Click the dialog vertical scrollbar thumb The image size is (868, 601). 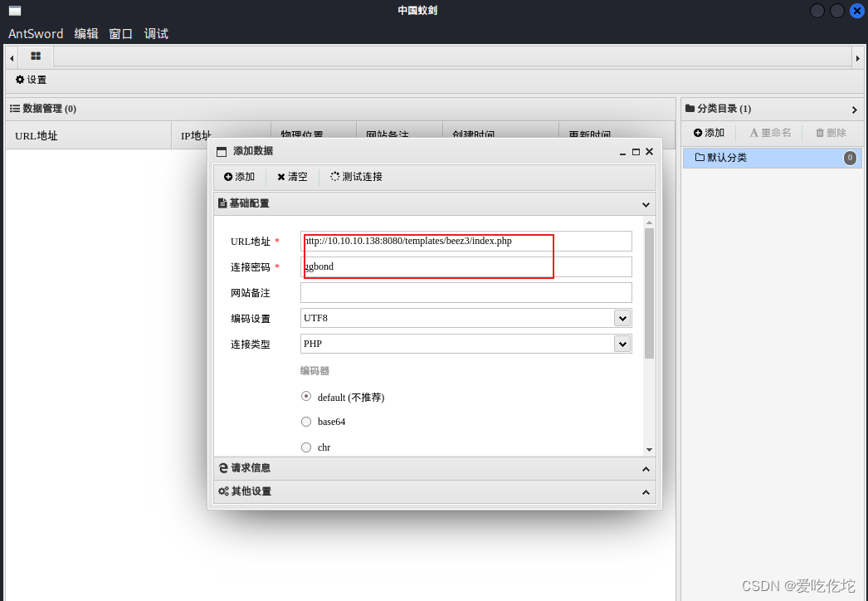[x=649, y=293]
